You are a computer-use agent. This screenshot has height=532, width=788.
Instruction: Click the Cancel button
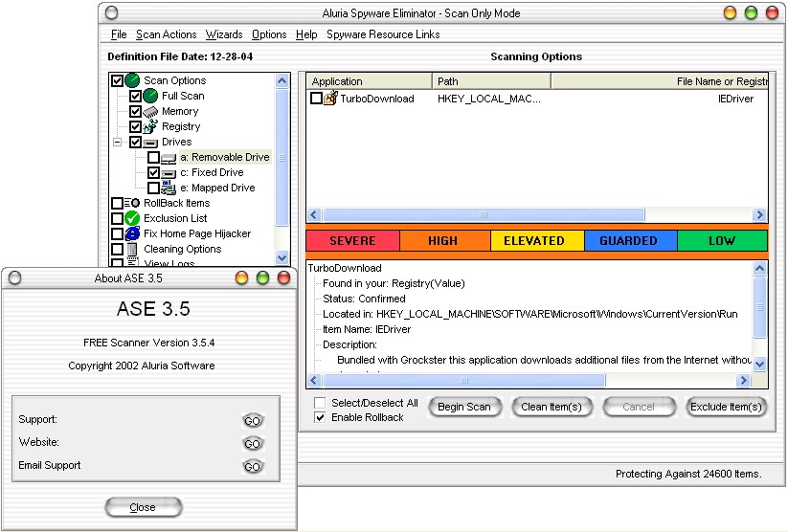(x=639, y=407)
